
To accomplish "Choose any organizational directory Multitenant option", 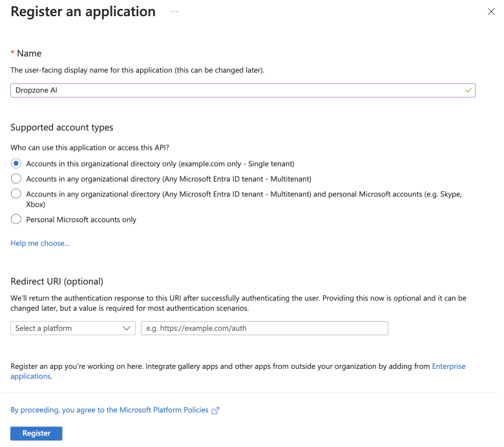I will 16,178.
